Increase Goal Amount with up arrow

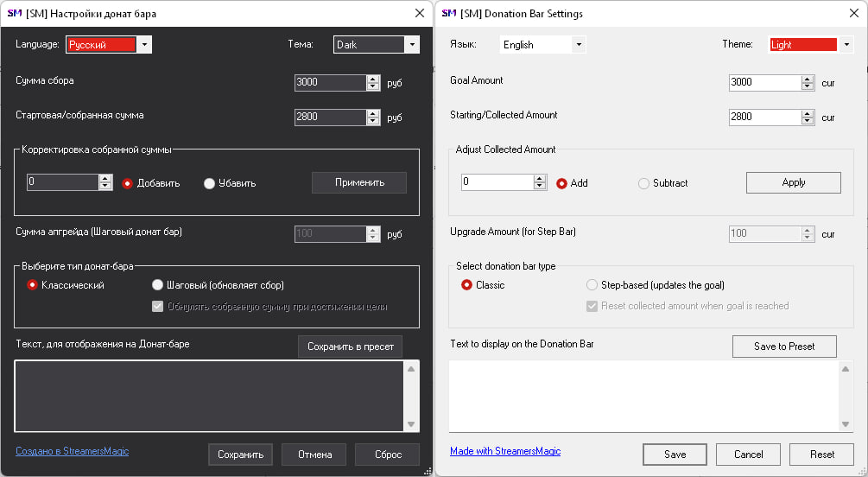[x=808, y=79]
